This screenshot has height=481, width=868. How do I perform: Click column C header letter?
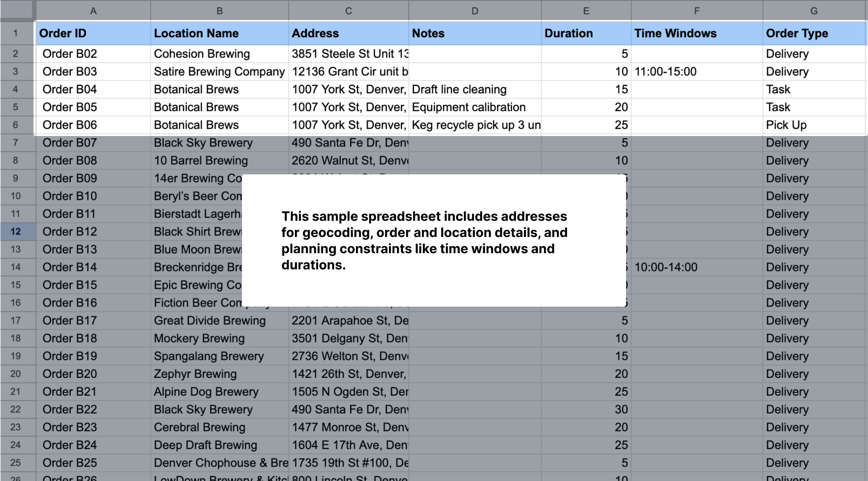(348, 11)
